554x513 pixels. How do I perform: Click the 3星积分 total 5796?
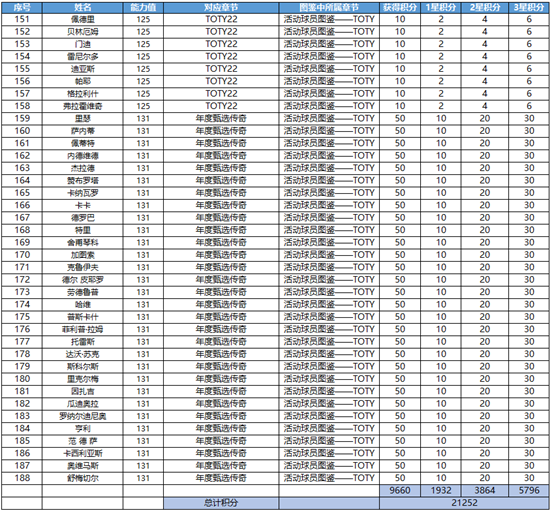[529, 490]
